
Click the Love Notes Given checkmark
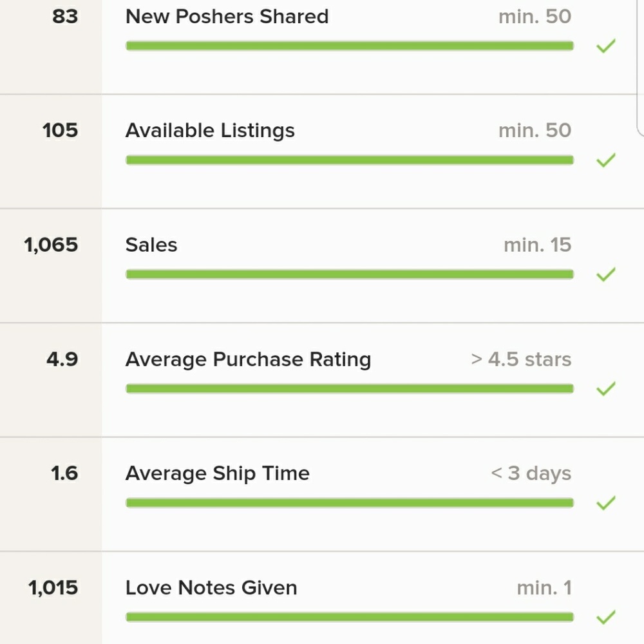click(x=606, y=617)
